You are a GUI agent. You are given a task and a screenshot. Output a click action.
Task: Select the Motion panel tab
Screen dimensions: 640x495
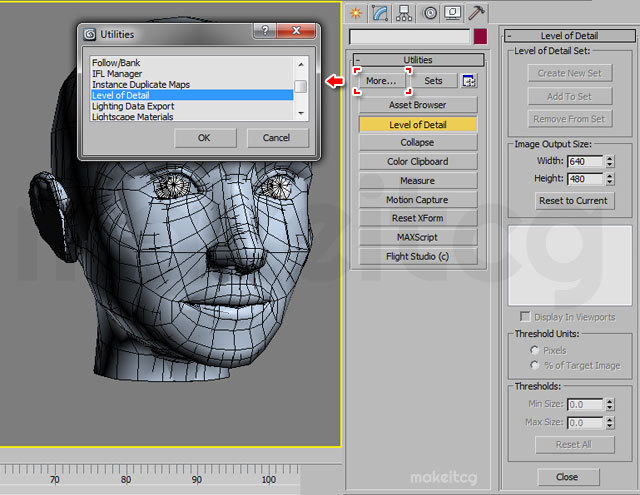tap(430, 12)
